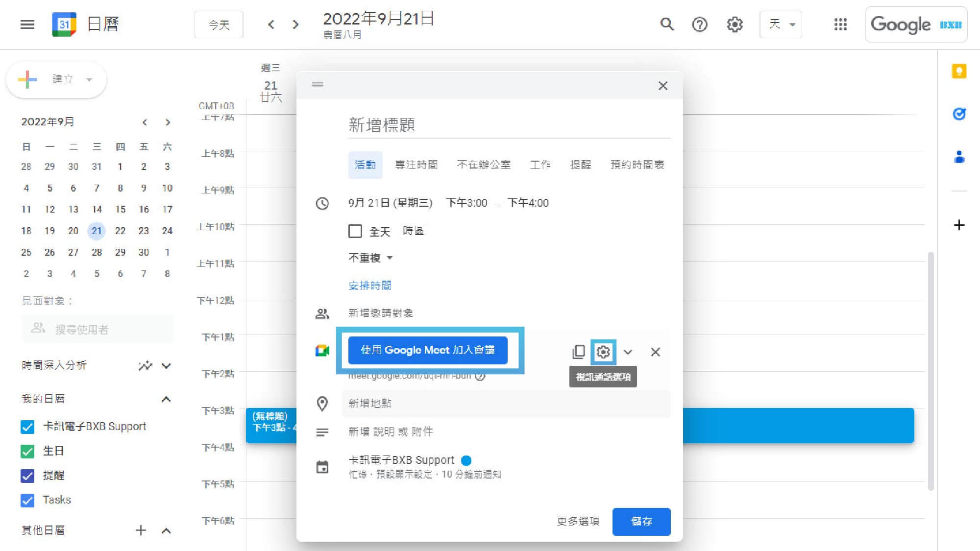Viewport: 980px width, 551px height.
Task: Click the 更多選項 more options button
Action: click(579, 522)
